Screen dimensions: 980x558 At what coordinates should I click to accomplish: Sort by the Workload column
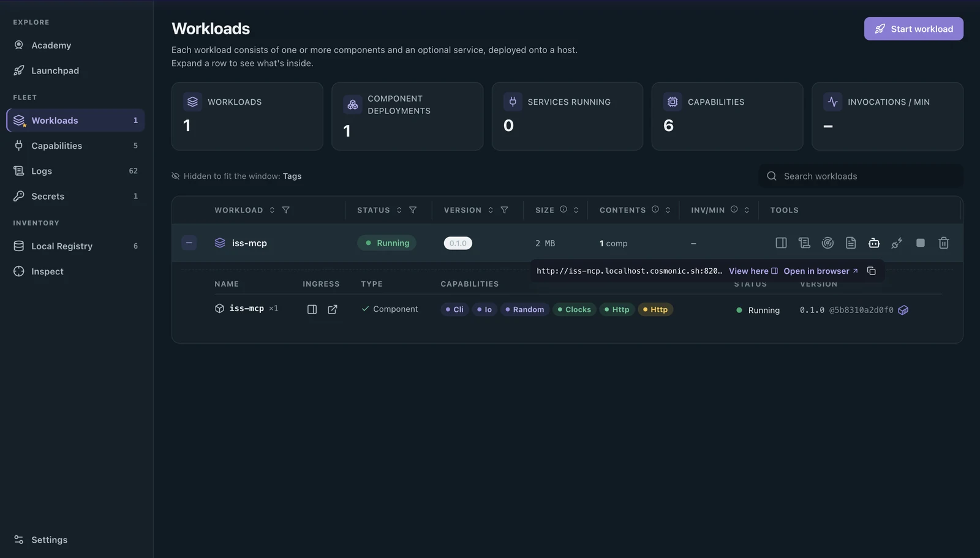point(272,210)
